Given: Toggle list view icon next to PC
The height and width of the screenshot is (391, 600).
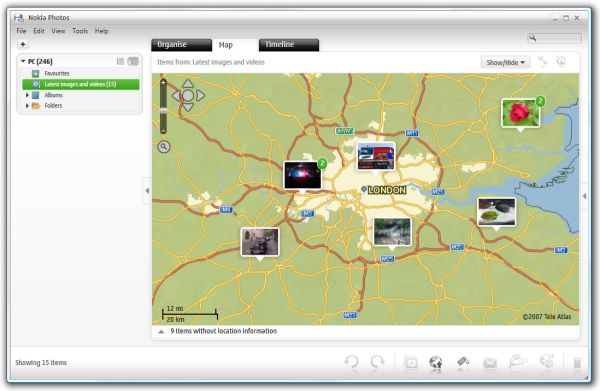Looking at the screenshot, I should click(x=120, y=61).
